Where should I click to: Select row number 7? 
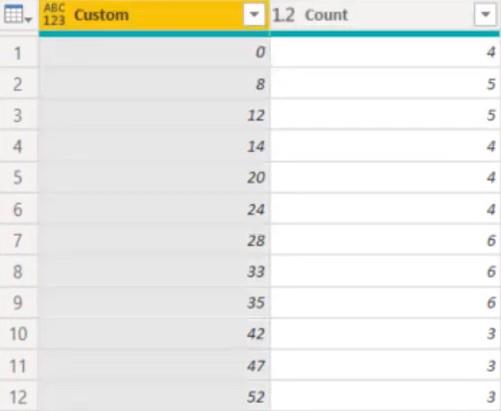click(x=18, y=240)
